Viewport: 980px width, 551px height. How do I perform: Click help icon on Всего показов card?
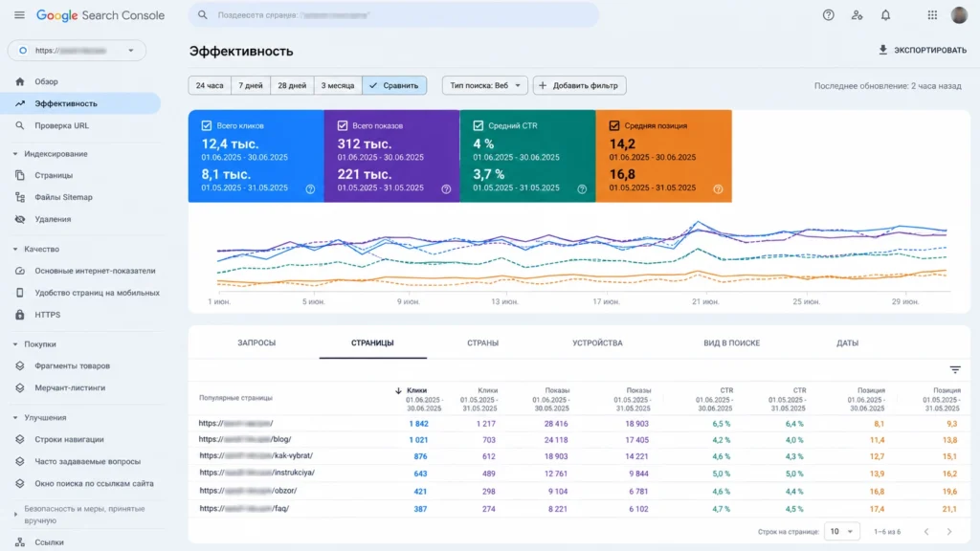coord(446,189)
